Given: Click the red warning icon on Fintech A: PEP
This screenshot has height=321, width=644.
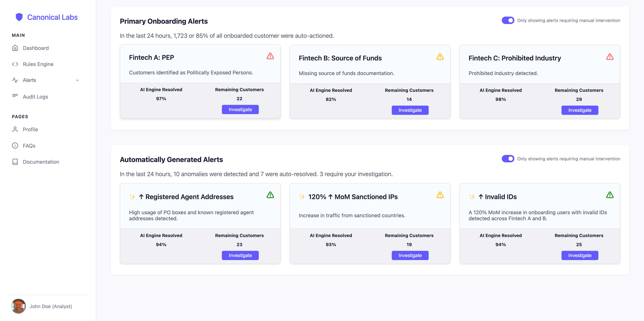Looking at the screenshot, I should click(x=270, y=56).
